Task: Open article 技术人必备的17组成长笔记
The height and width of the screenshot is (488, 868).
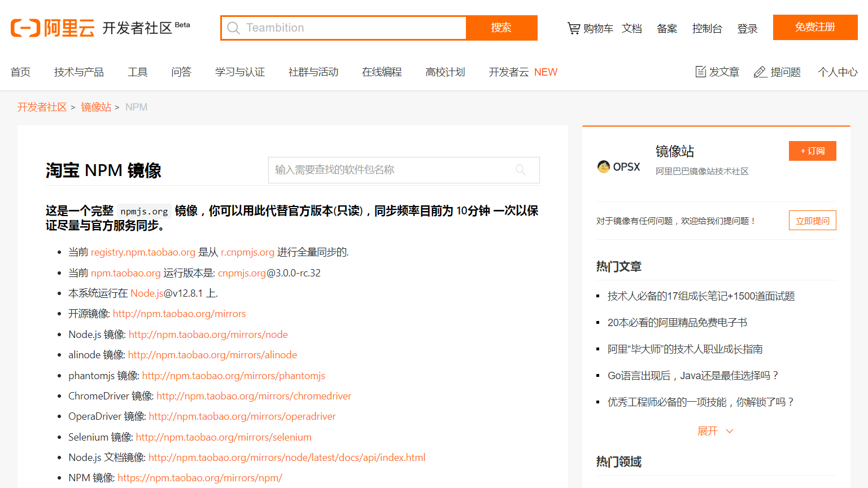Action: tap(701, 296)
